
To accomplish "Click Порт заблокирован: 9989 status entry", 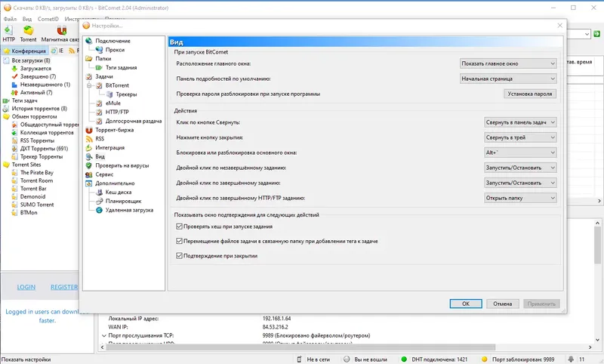I will pos(519,359).
